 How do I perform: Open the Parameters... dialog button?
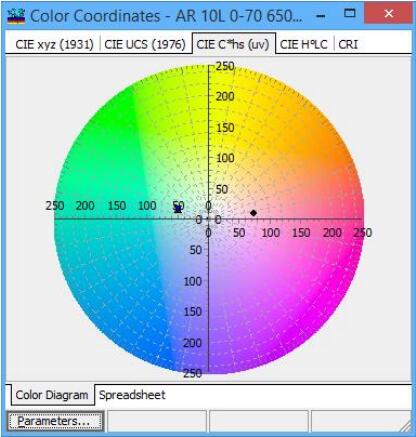pos(54,421)
